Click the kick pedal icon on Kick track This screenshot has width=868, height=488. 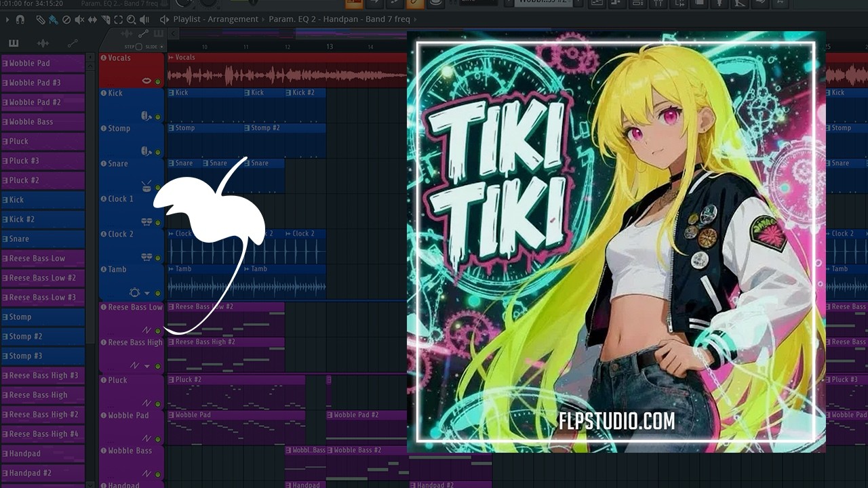(x=146, y=116)
